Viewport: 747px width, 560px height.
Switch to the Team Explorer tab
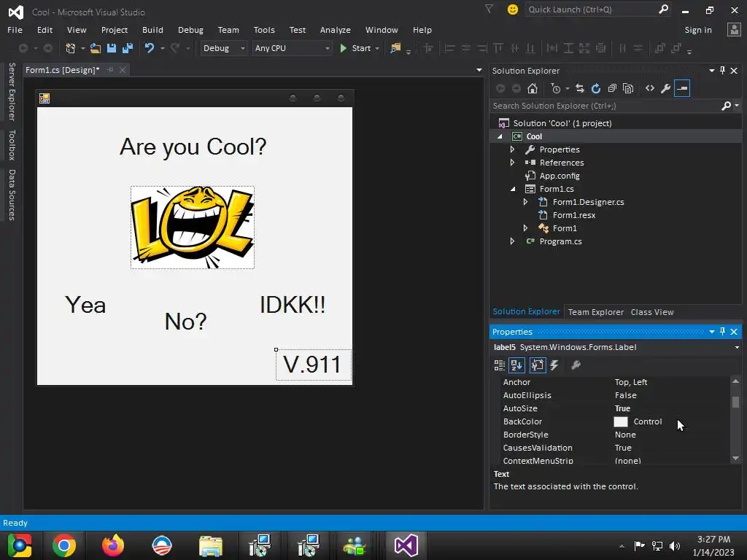click(x=595, y=312)
